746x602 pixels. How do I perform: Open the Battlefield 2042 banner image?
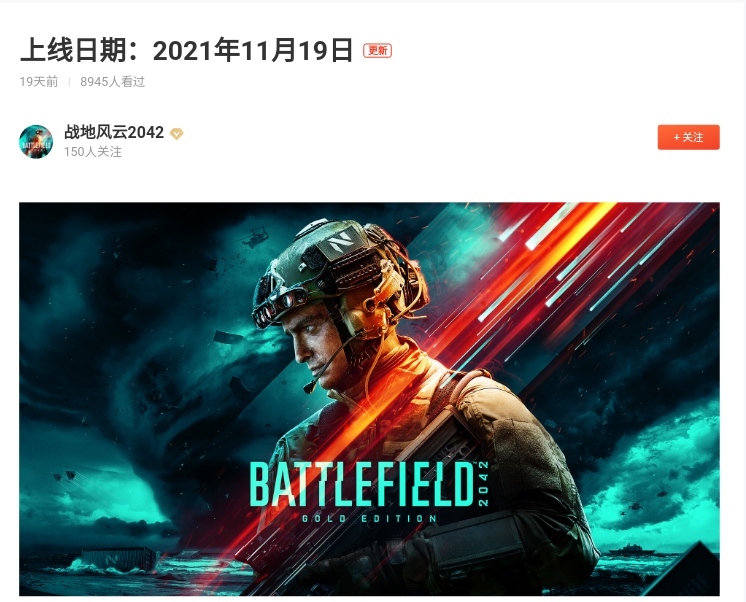(x=369, y=399)
